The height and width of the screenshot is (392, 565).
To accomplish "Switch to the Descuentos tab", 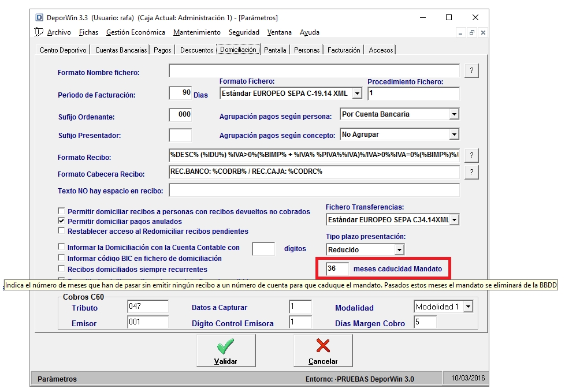I will click(197, 50).
